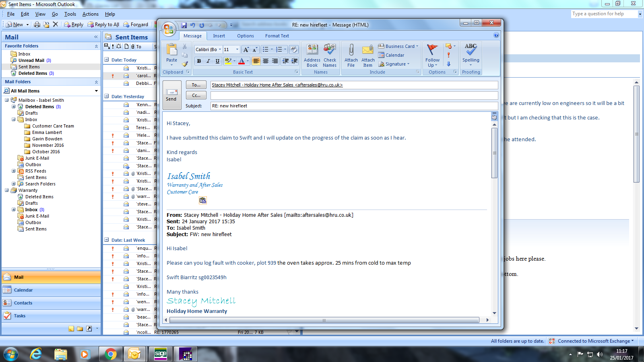The width and height of the screenshot is (644, 362).
Task: Click Increase Indent icon
Action: tap(295, 61)
